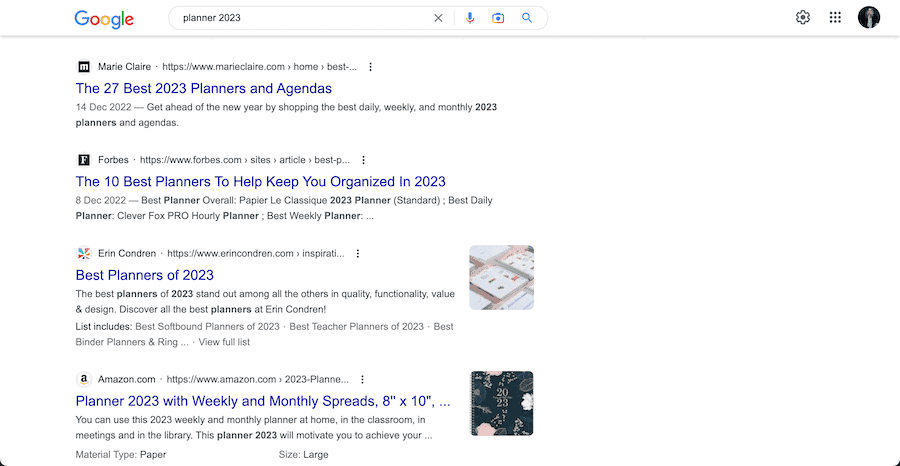Click the Amazon.com site name

(127, 379)
